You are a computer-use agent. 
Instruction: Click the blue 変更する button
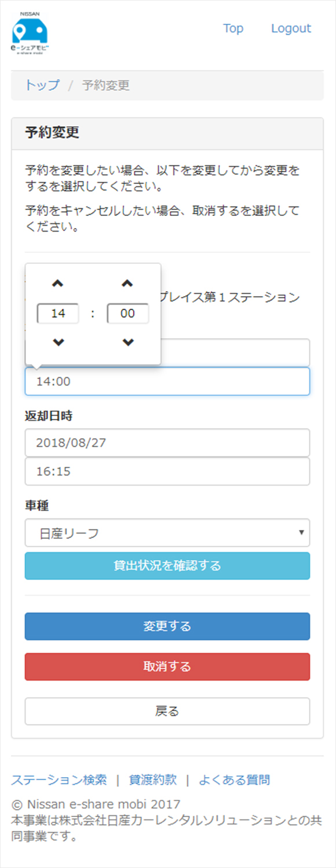pos(167,627)
